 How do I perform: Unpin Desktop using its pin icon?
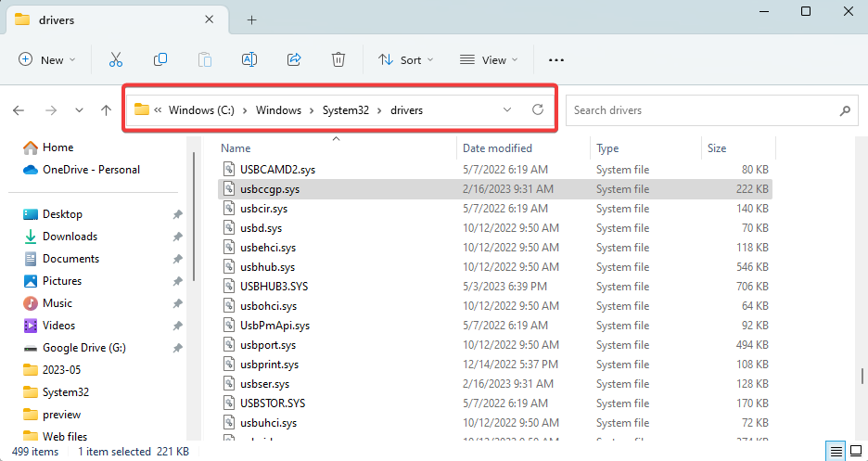tap(177, 214)
